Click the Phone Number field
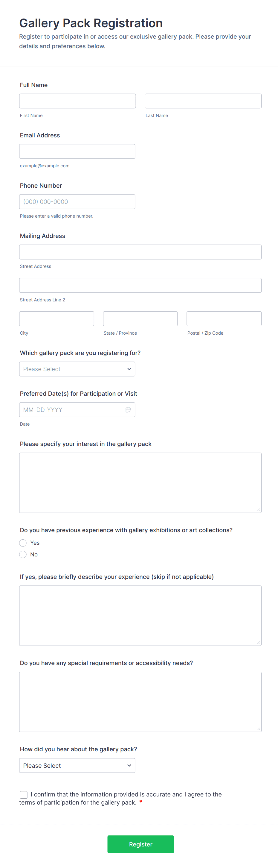Image resolution: width=278 pixels, height=868 pixels. click(77, 202)
